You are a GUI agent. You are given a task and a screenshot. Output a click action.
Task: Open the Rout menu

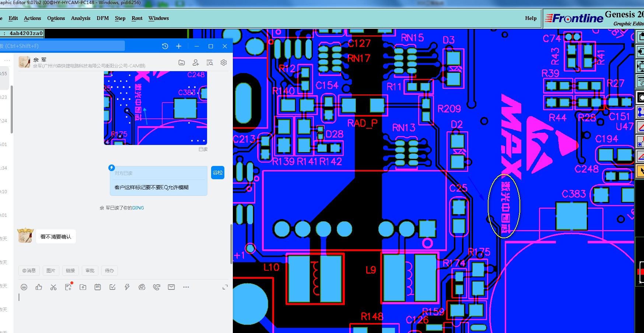tap(137, 18)
